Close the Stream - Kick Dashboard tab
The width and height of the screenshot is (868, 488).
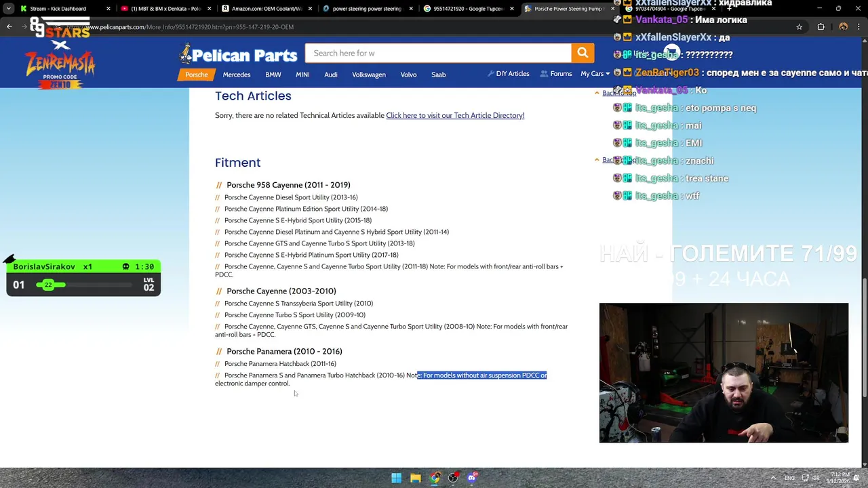pos(108,9)
